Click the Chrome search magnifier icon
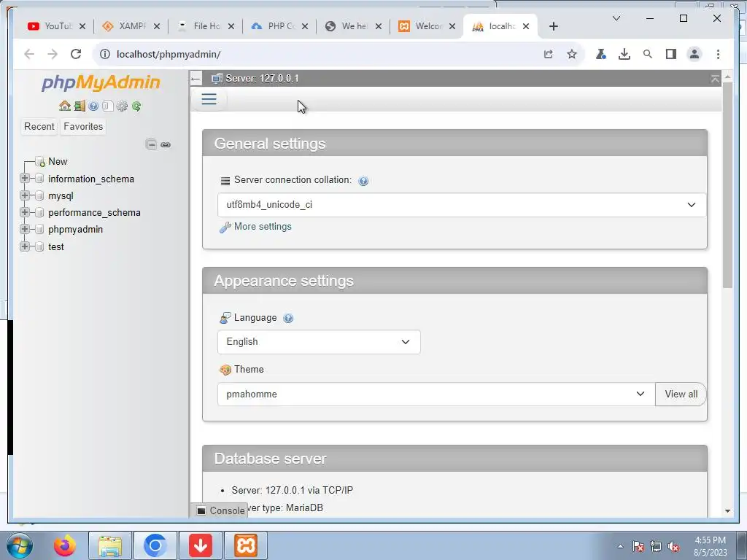 tap(648, 54)
